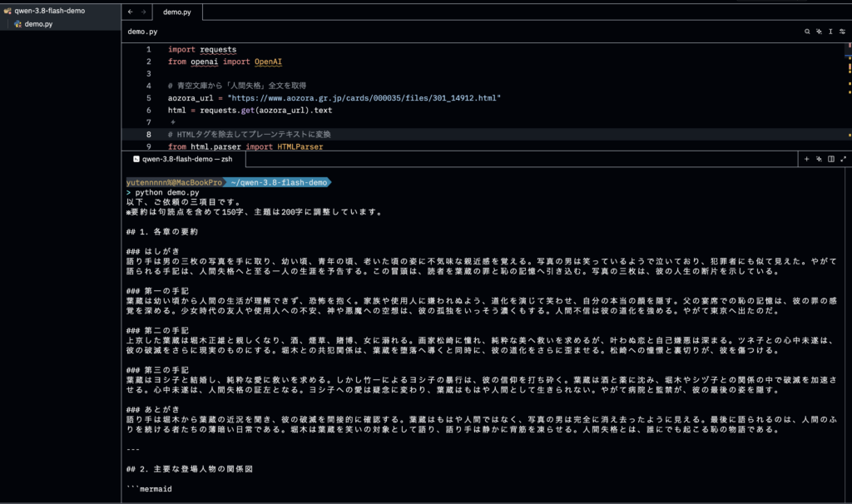Click the '### 第三の手記' heading in the terminal
Viewport: 852px width, 504px height.
(x=157, y=370)
